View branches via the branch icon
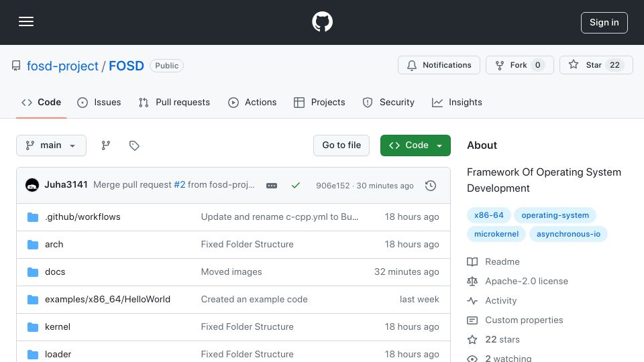 point(106,145)
